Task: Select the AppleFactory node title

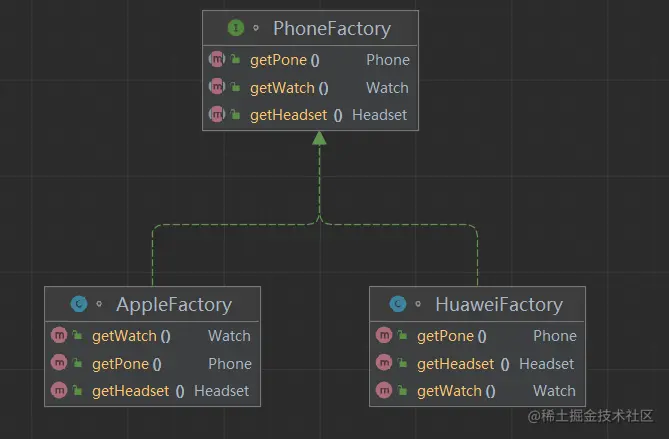Action: pos(174,304)
